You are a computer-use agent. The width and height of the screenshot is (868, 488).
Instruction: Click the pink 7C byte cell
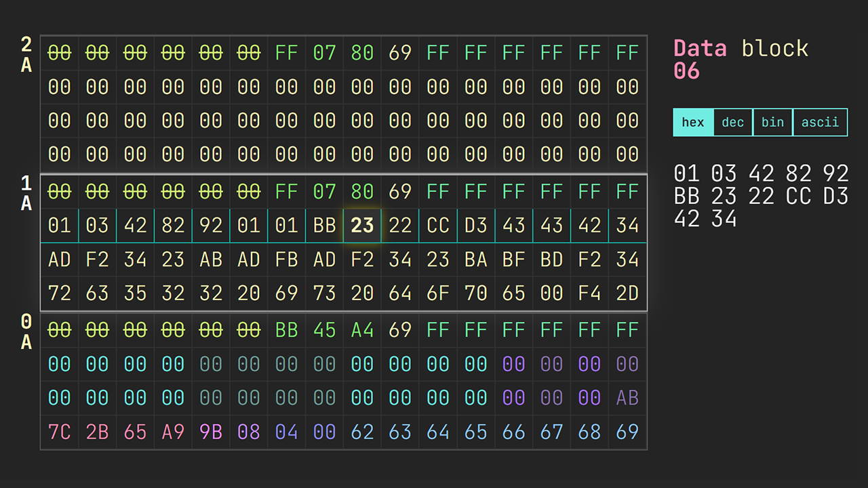(60, 432)
